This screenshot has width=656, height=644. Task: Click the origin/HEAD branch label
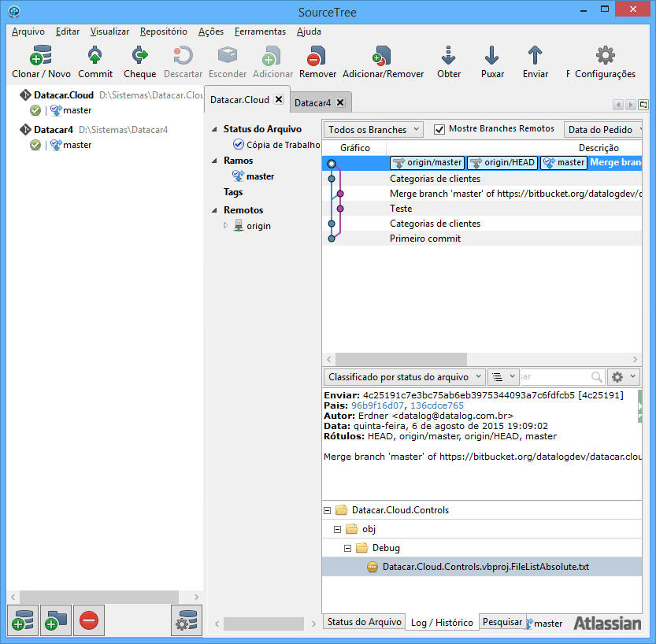coord(502,163)
